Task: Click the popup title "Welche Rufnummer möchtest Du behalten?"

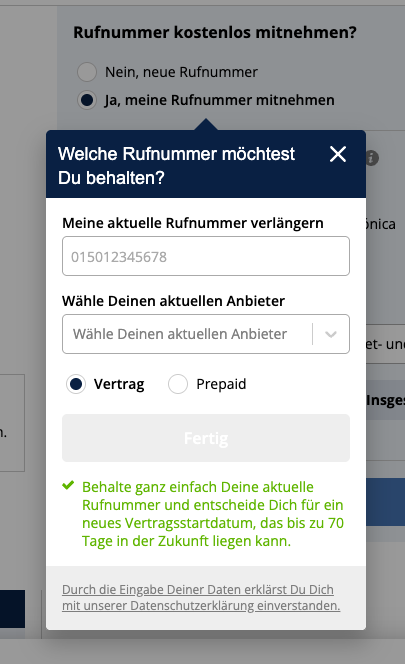Action: pos(176,166)
